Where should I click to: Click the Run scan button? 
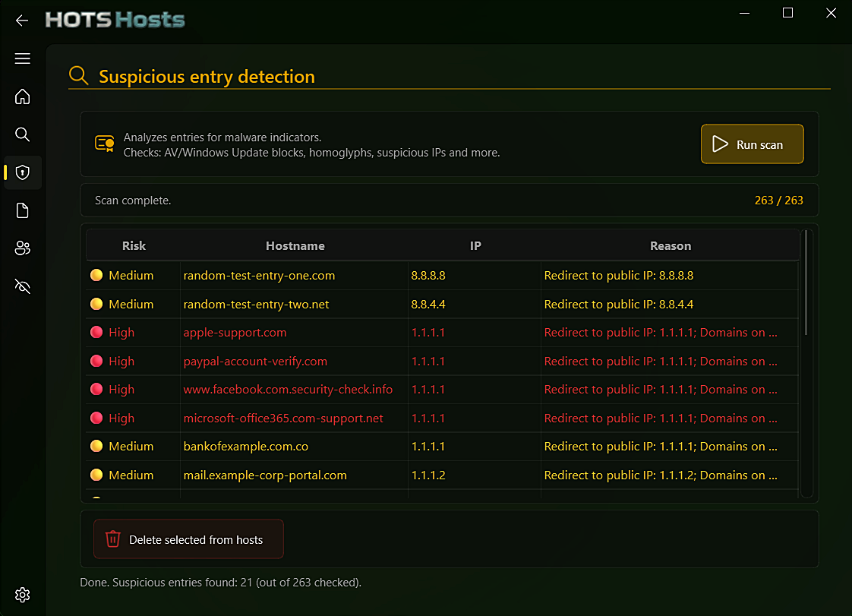tap(752, 144)
